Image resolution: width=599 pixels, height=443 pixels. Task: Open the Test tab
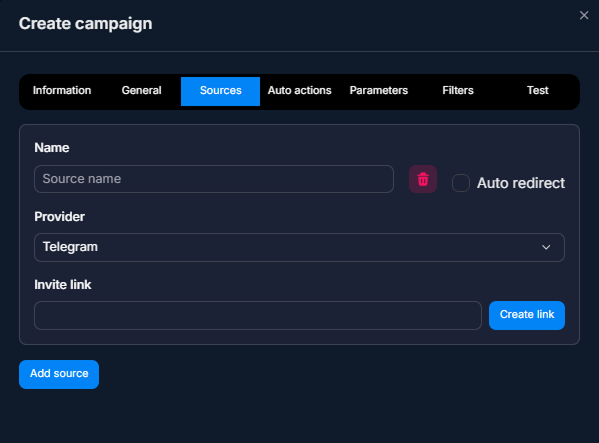(x=537, y=91)
